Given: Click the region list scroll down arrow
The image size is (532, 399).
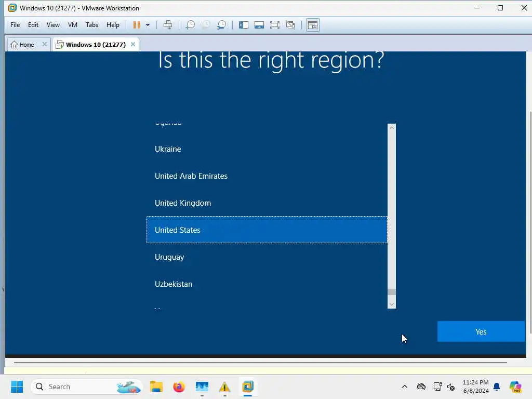Looking at the screenshot, I should point(392,304).
